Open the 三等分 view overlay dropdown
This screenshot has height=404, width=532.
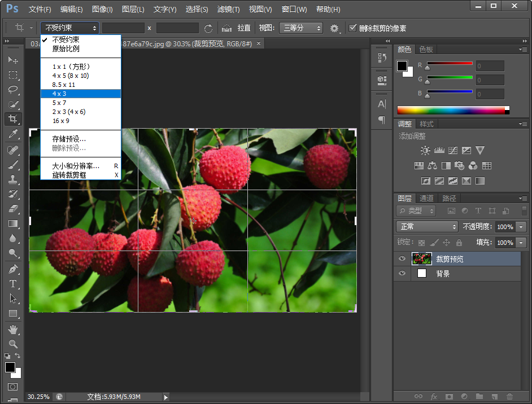[x=302, y=28]
